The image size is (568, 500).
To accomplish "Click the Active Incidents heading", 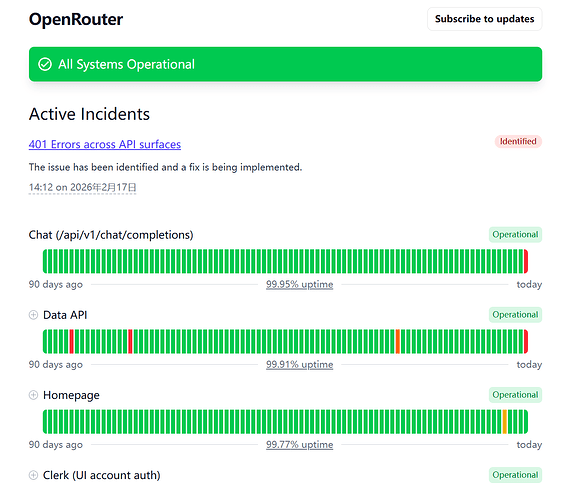I will 89,114.
